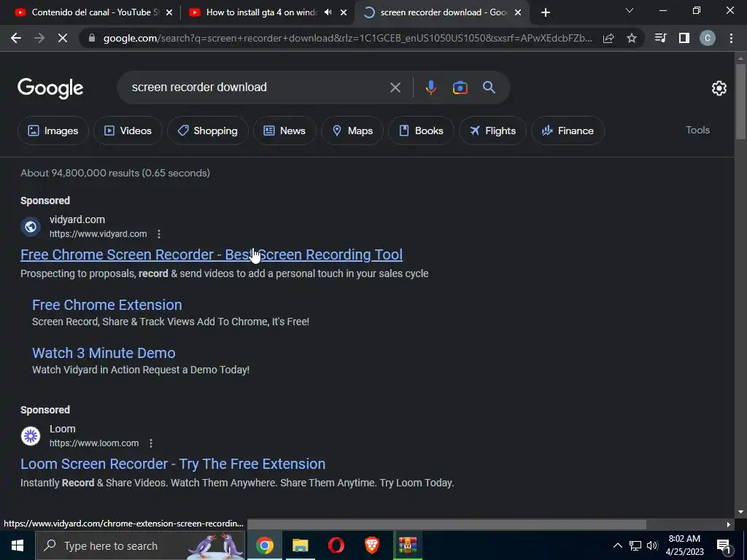Open Google quick settings gear
The width and height of the screenshot is (747, 560).
pos(719,88)
